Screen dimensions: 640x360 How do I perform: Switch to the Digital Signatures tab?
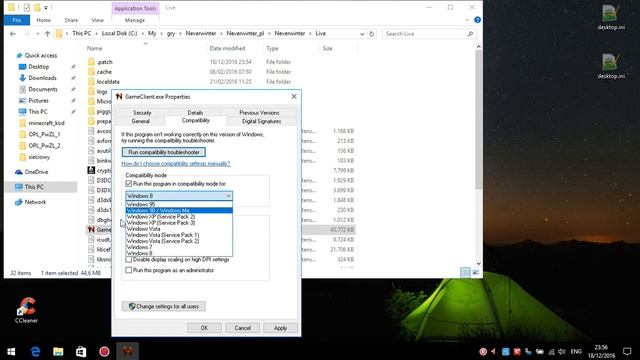tap(261, 121)
